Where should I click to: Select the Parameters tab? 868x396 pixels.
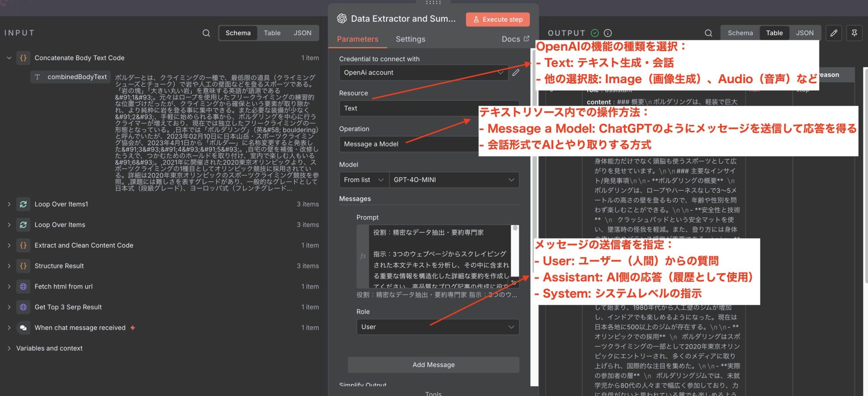click(358, 39)
